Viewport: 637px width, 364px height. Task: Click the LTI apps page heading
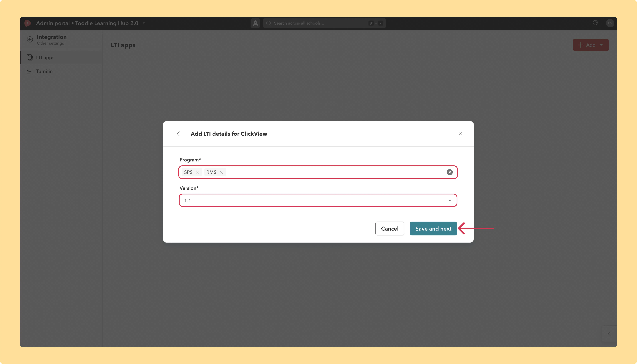pyautogui.click(x=123, y=45)
